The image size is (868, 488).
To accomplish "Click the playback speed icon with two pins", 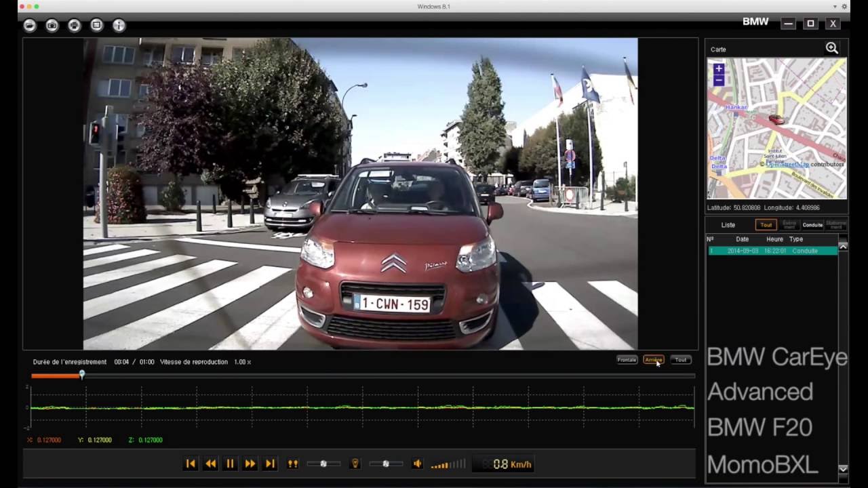I will coord(293,464).
